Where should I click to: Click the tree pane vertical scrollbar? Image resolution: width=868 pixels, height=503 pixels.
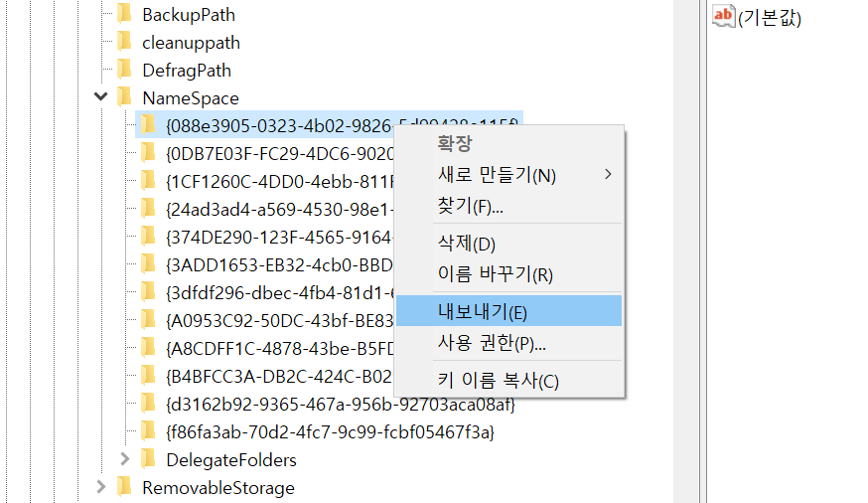point(686,251)
